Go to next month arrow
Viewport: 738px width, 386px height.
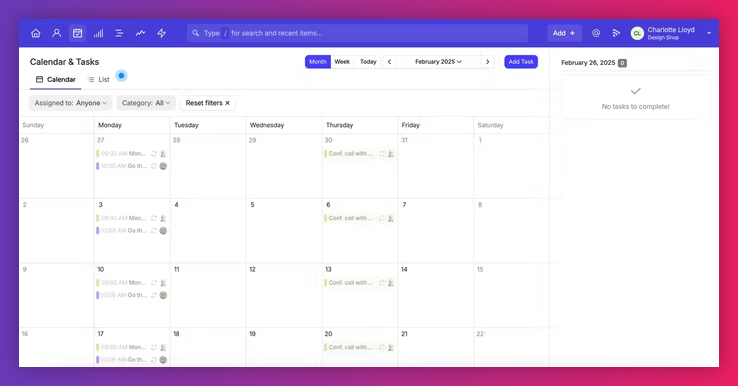pyautogui.click(x=488, y=62)
